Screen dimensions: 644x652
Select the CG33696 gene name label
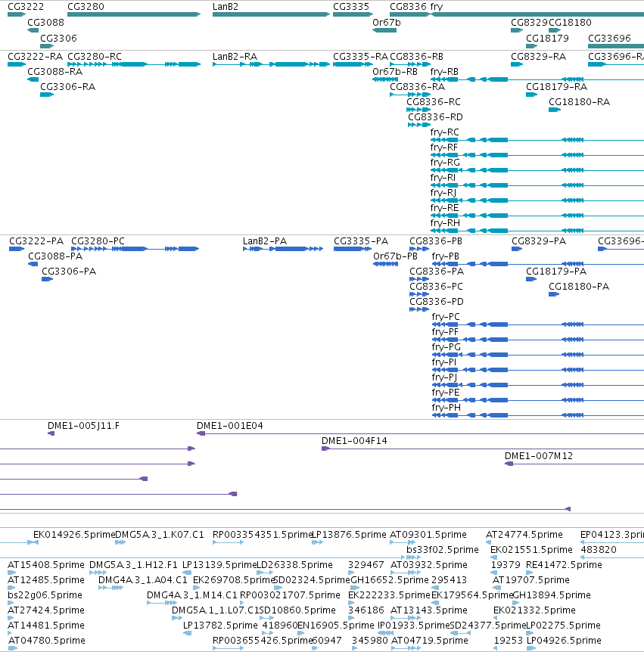click(x=609, y=39)
